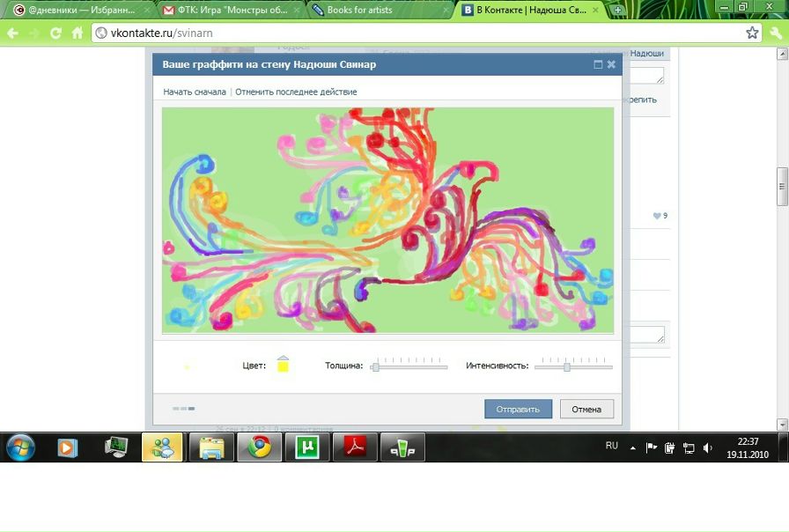The width and height of the screenshot is (789, 532).
Task: Open Chrome wrench settings menu
Action: 775,33
